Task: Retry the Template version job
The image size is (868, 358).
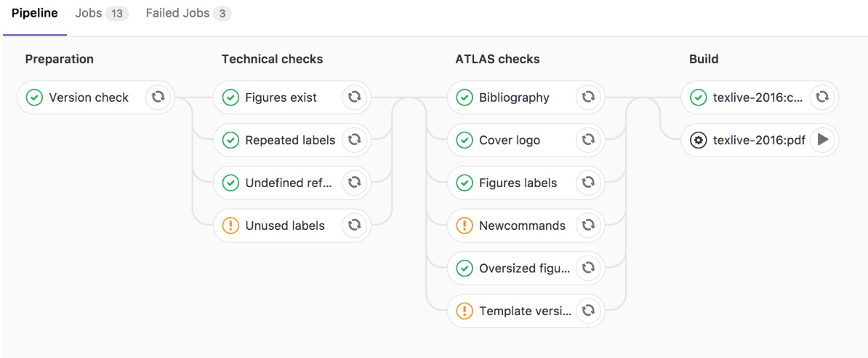Action: [x=588, y=311]
